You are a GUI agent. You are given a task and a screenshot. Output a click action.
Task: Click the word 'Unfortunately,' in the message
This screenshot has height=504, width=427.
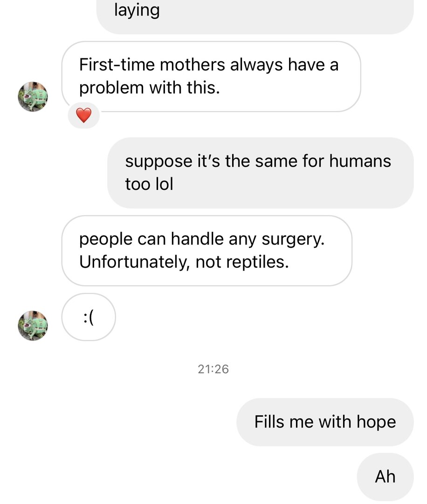click(134, 262)
